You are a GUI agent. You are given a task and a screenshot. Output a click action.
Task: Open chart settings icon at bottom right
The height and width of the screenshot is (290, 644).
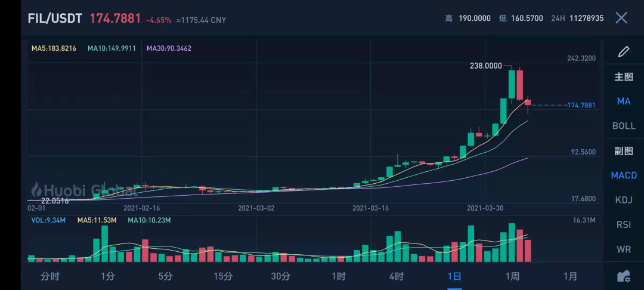tap(624, 276)
